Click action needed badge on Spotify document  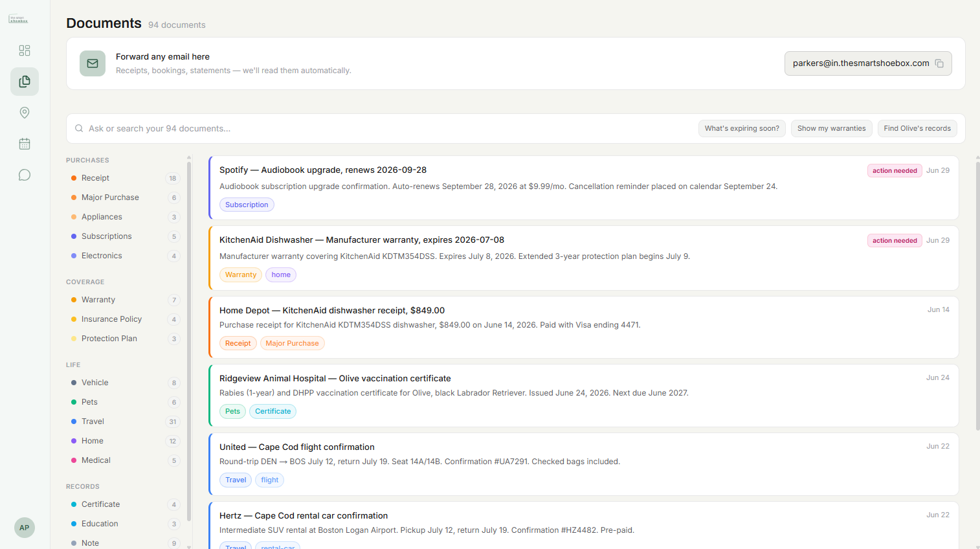click(895, 171)
